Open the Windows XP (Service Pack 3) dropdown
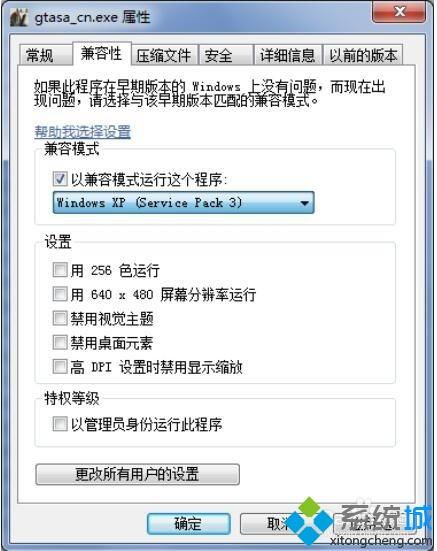 coord(183,202)
